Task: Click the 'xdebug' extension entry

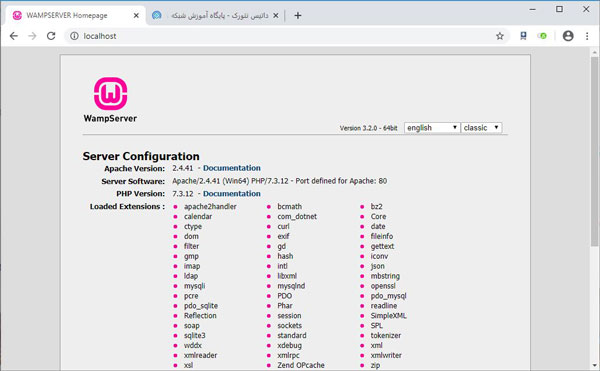Action: pyautogui.click(x=290, y=345)
